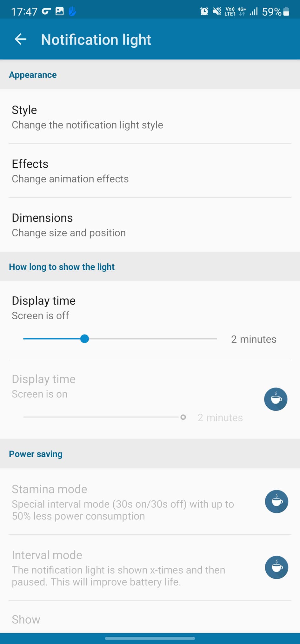Tap coffee cup icon next to Interval mode
The height and width of the screenshot is (644, 300).
(277, 567)
